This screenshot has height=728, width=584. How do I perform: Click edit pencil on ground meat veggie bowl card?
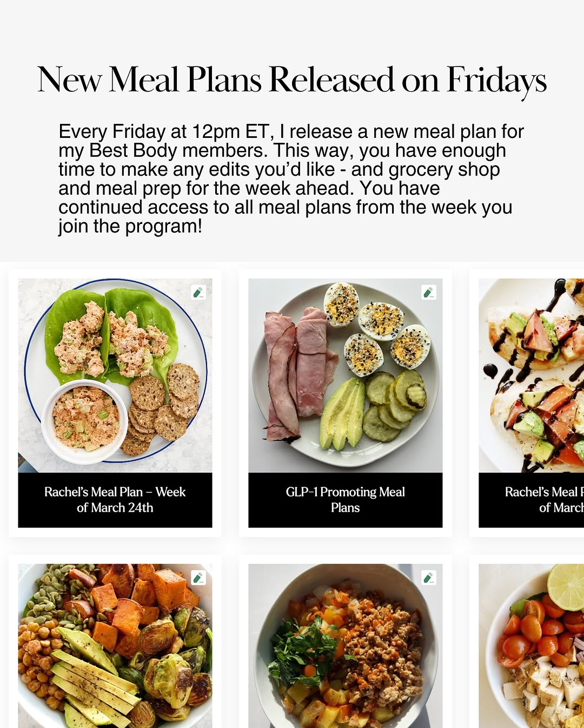[429, 578]
